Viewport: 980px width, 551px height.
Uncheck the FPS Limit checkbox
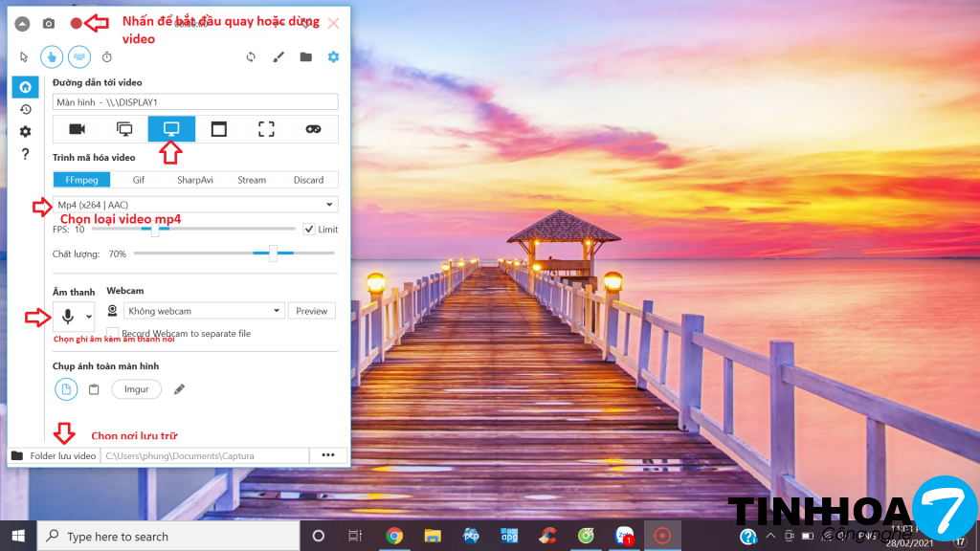308,230
